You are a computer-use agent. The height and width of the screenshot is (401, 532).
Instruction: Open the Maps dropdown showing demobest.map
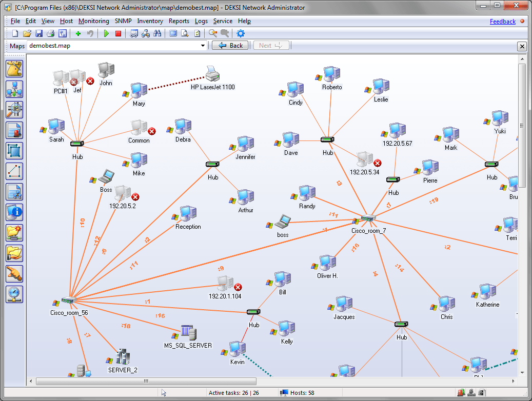point(202,45)
